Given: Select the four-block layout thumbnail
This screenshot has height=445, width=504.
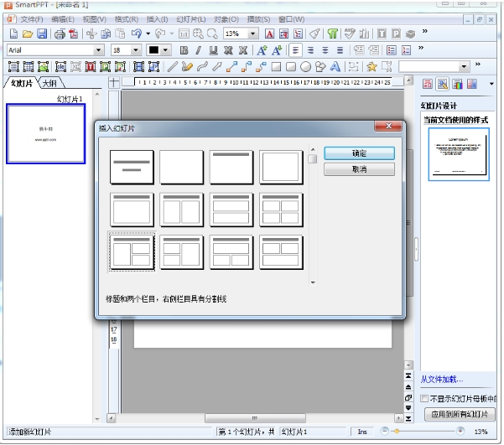Looking at the screenshot, I should click(281, 210).
